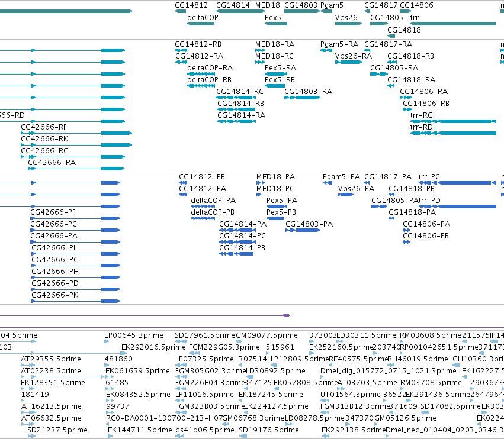Image resolution: width=504 pixels, height=439 pixels.
Task: Click the AT16213.5prime EST label
Action: pos(52,406)
